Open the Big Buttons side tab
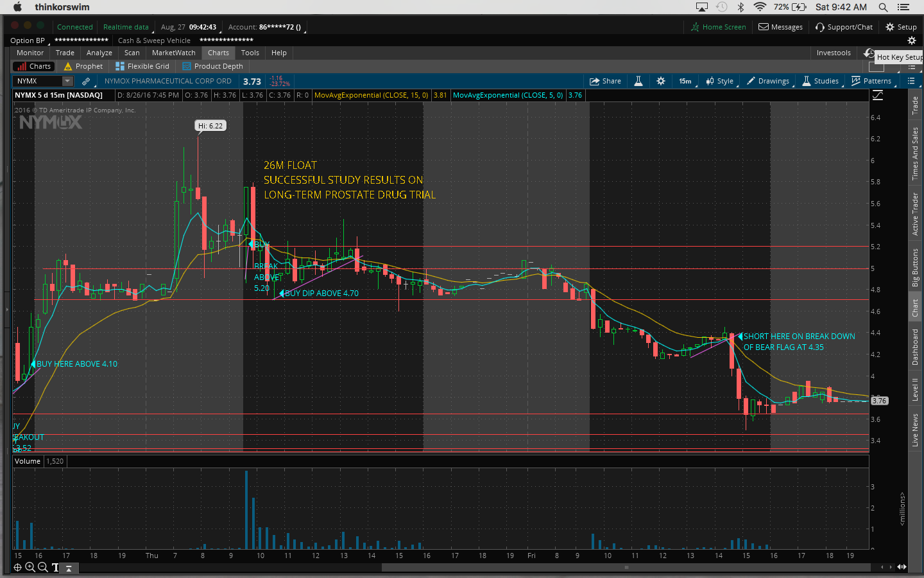Image resolution: width=924 pixels, height=578 pixels. [915, 267]
